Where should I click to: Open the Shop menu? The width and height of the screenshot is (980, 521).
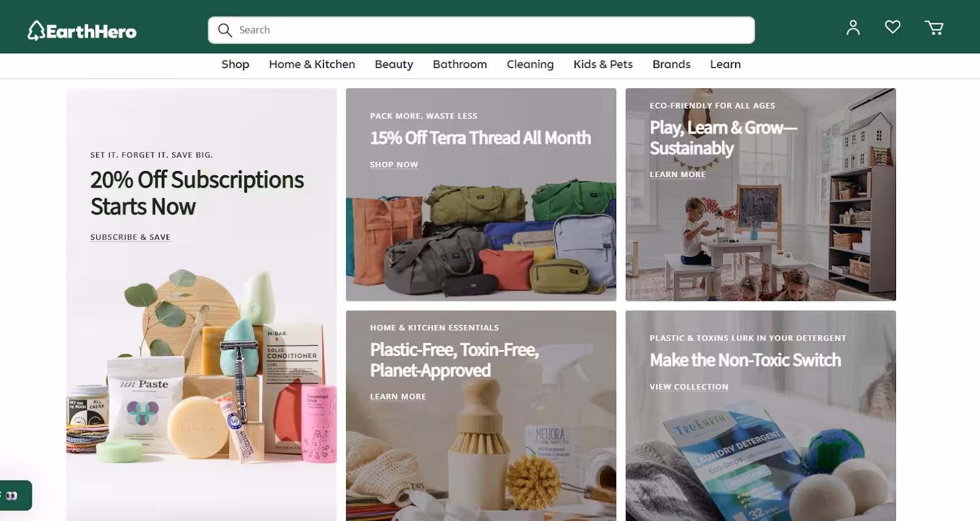pos(235,64)
